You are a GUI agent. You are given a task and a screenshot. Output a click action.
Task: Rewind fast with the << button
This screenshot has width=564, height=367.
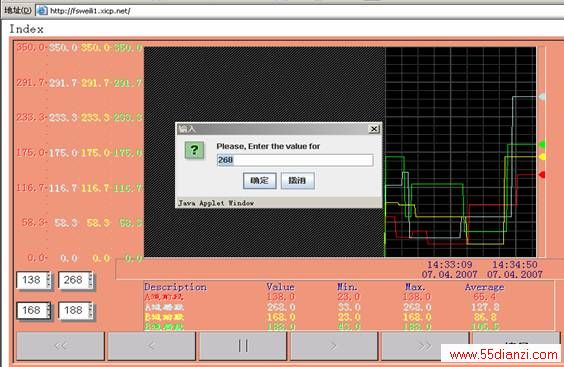click(60, 346)
